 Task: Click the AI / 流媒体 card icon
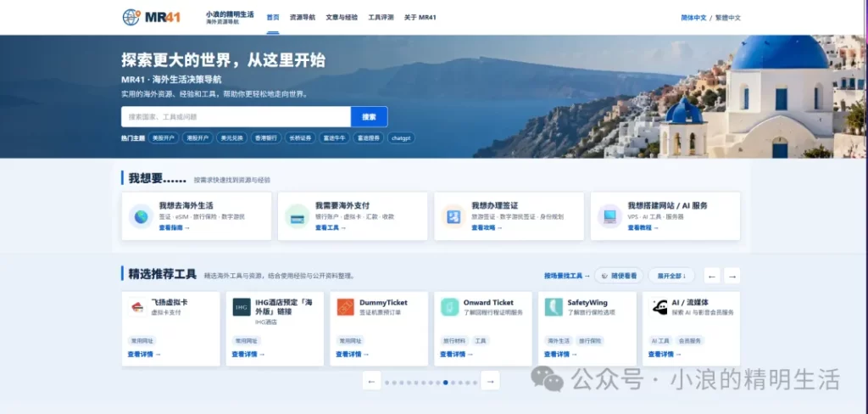[658, 307]
